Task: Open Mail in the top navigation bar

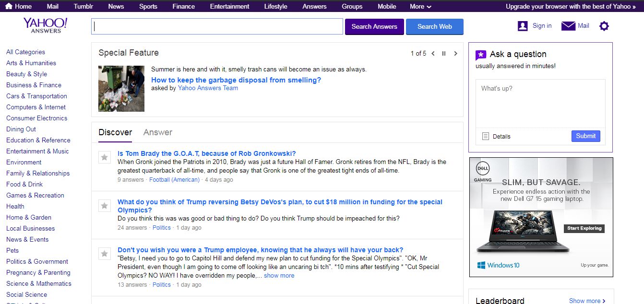Action: click(53, 6)
